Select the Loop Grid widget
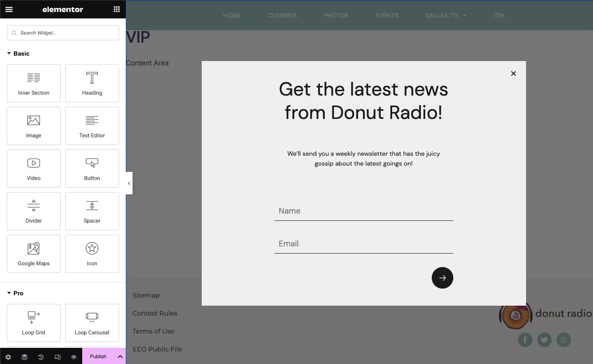 tap(34, 323)
